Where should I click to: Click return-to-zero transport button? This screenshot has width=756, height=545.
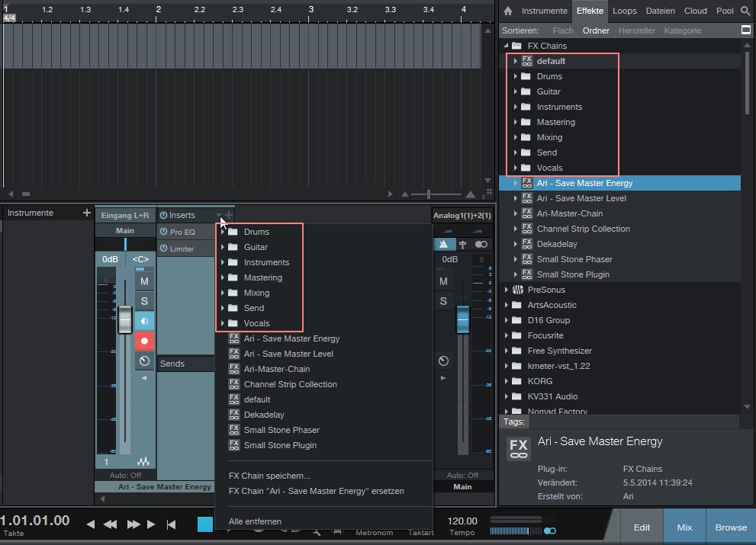(x=171, y=524)
